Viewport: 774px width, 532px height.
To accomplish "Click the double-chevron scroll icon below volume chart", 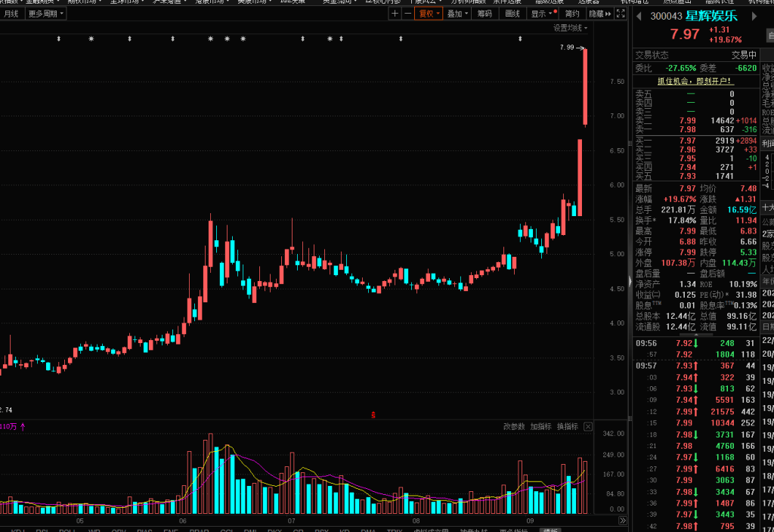I will (623, 521).
